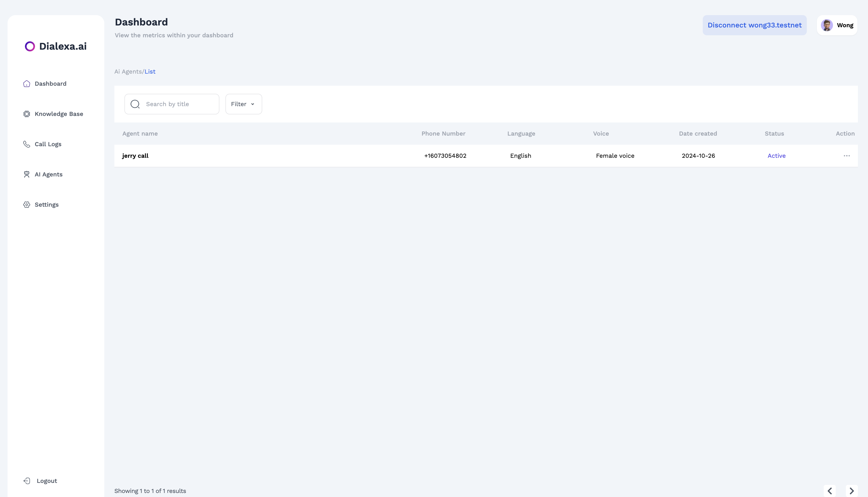This screenshot has height=497, width=868.
Task: Open the Knowledge Base menu item
Action: coord(59,114)
